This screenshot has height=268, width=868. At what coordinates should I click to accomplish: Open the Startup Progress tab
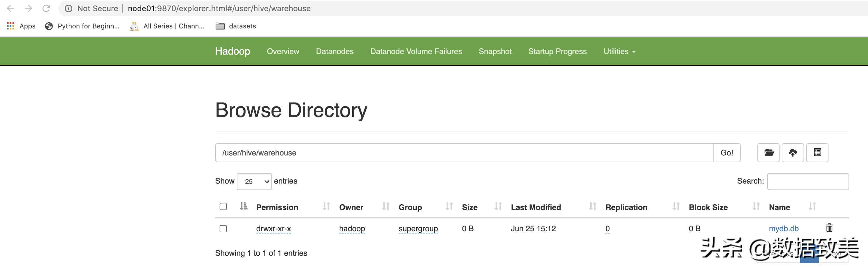[x=557, y=51]
